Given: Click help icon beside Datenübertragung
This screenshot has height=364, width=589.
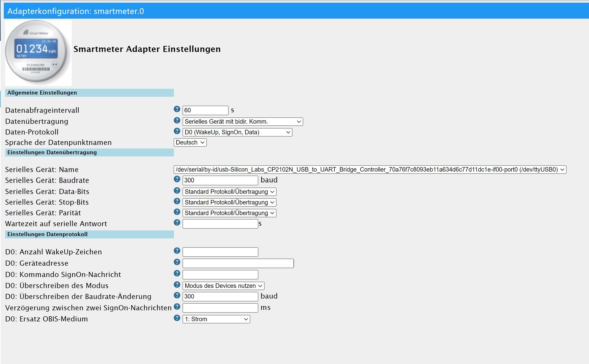Looking at the screenshot, I should [177, 120].
